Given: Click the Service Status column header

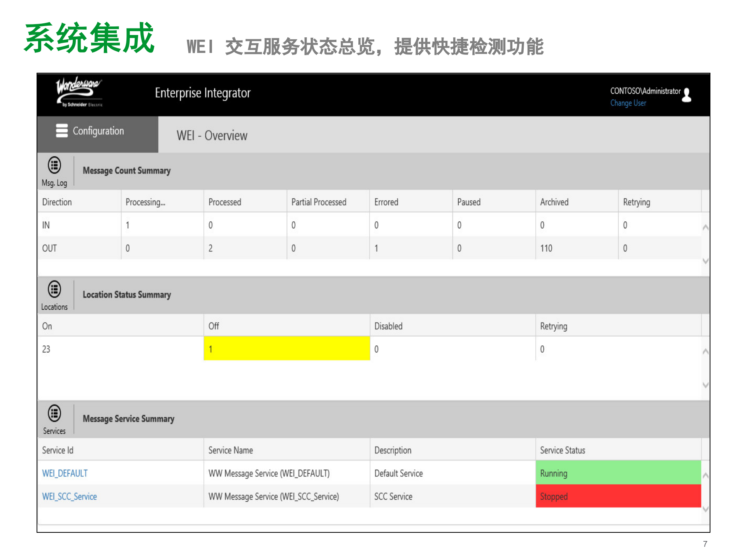Looking at the screenshot, I should [x=562, y=450].
